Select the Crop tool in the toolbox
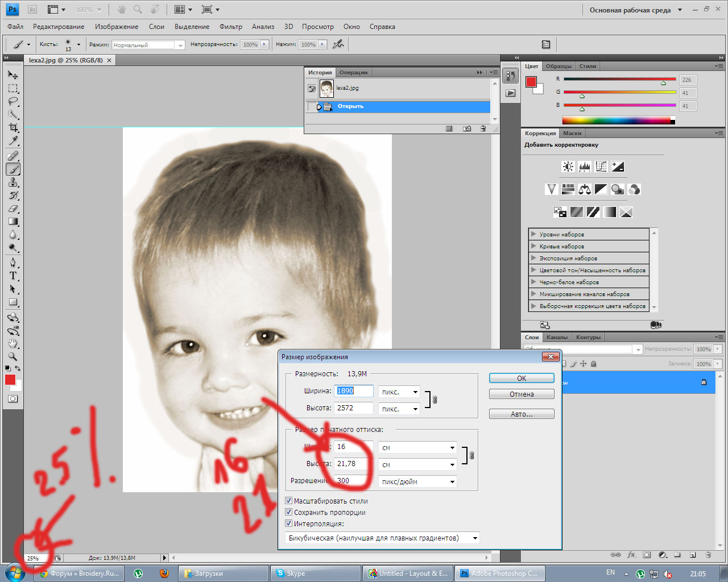Screen dimensions: 728x582 click(13, 127)
